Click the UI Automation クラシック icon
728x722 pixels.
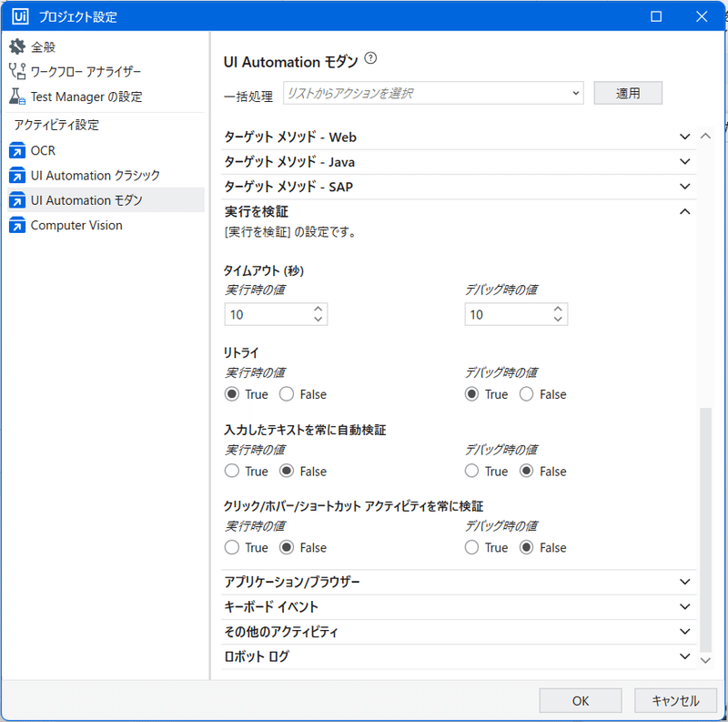(x=17, y=176)
